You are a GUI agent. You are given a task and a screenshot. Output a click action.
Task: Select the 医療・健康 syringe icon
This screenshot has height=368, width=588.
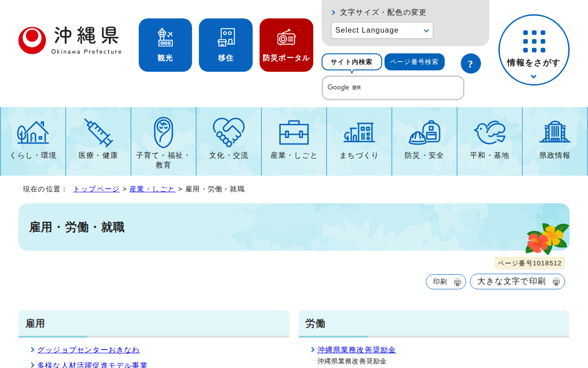[x=98, y=132]
